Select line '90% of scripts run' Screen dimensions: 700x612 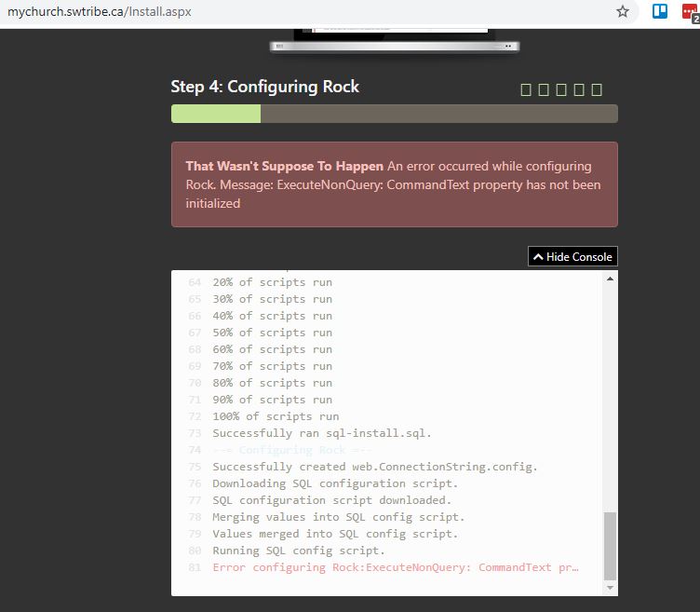pyautogui.click(x=273, y=400)
